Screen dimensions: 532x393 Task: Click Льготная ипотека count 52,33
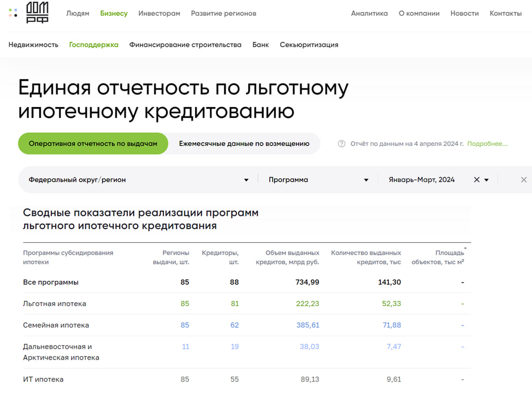(x=392, y=303)
